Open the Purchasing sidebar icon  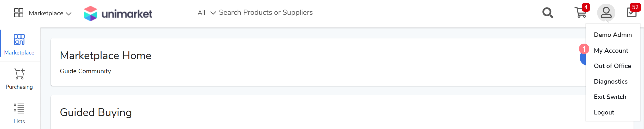tap(19, 79)
